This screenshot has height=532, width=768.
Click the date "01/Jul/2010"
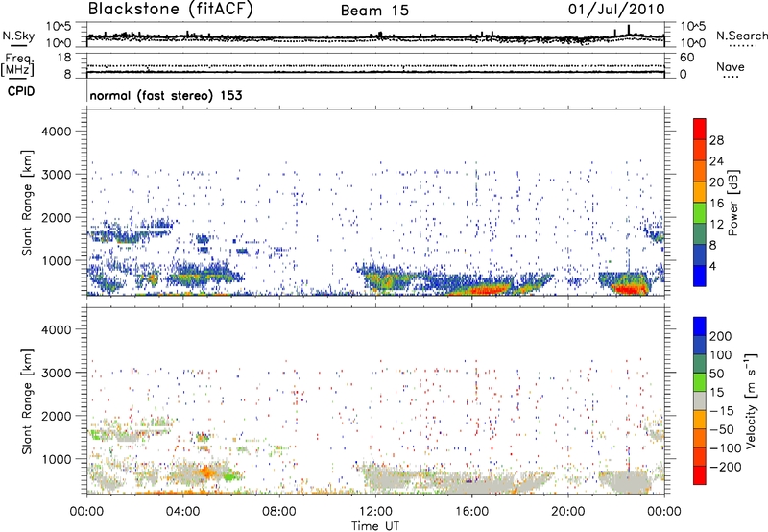coord(616,10)
